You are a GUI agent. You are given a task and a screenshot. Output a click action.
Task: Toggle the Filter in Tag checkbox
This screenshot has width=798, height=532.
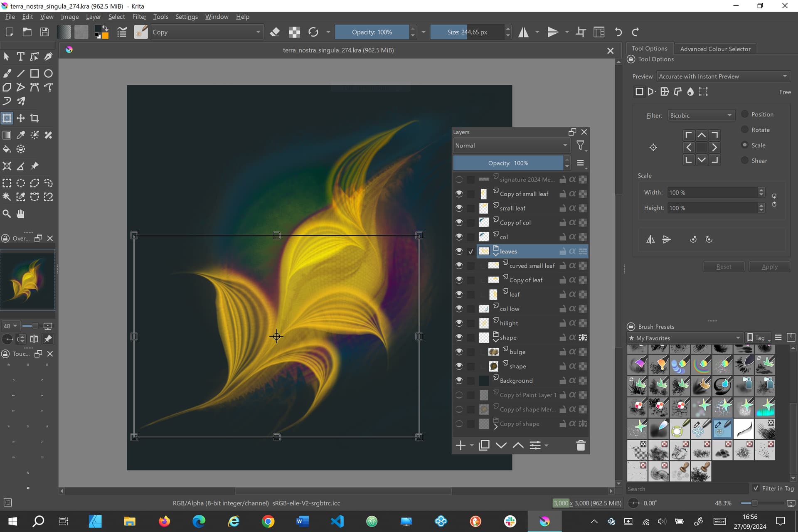click(756, 488)
